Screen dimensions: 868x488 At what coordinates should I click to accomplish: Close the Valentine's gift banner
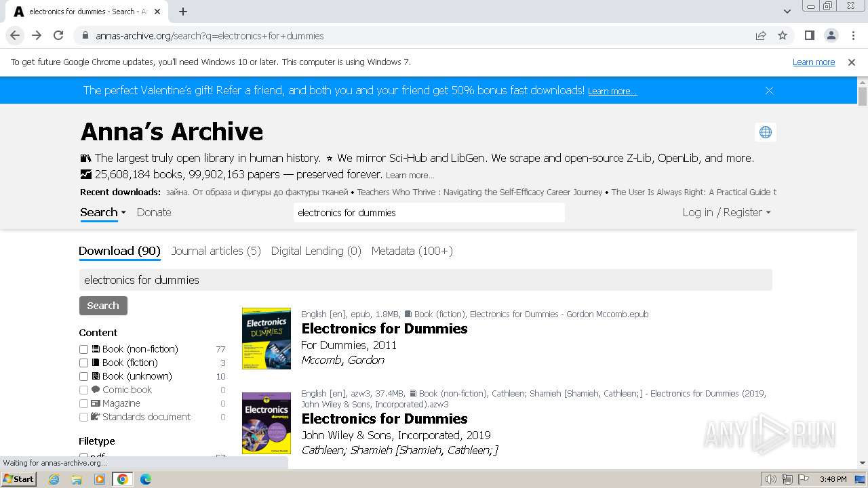point(769,90)
